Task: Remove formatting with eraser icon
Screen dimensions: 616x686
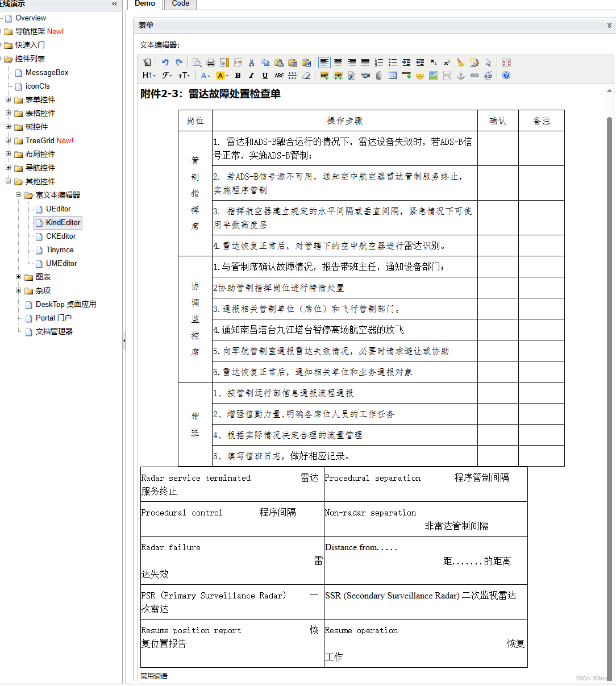Action: (306, 76)
